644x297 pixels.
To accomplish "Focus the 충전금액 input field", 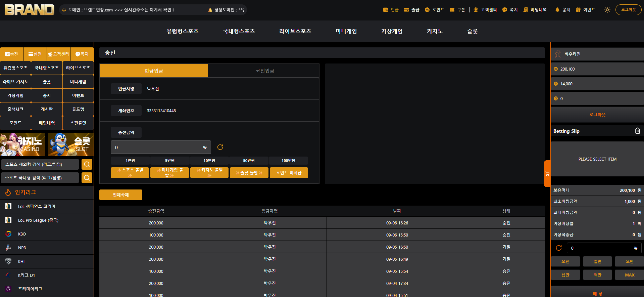I will click(x=161, y=147).
